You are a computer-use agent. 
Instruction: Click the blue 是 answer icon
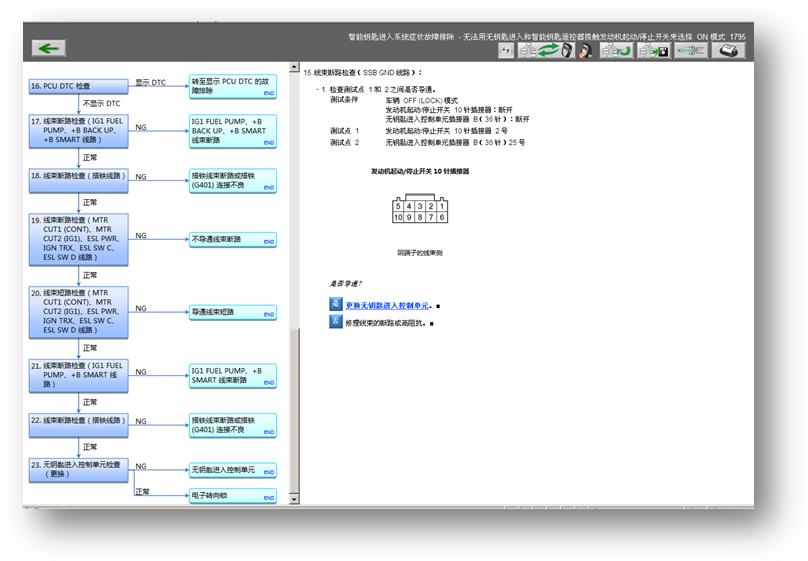tap(335, 304)
